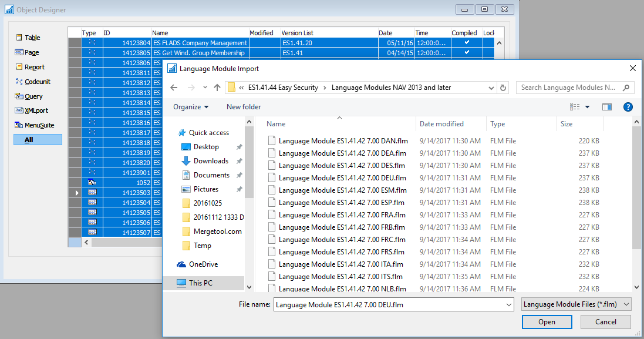Expand the Organize dropdown menu
644x339 pixels.
pyautogui.click(x=191, y=107)
